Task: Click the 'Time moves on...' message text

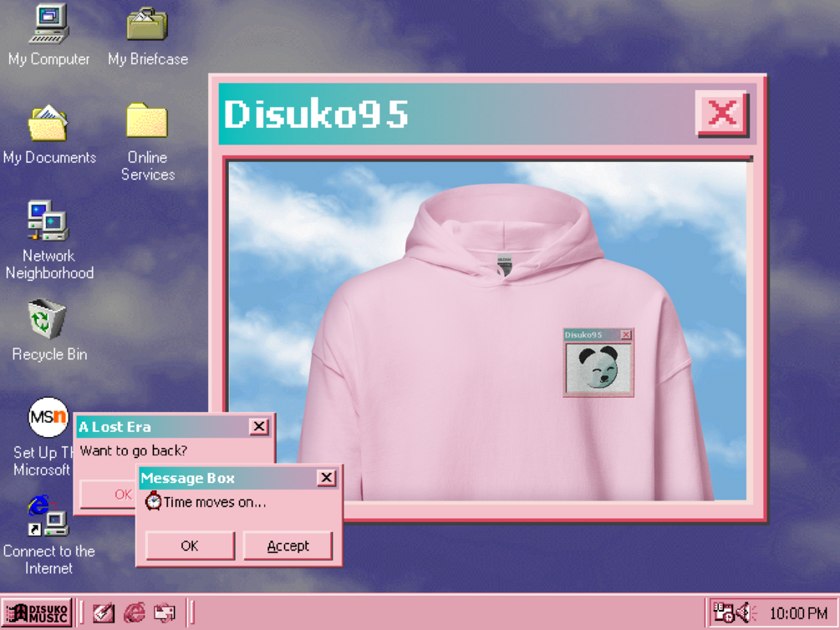Action: [x=214, y=502]
